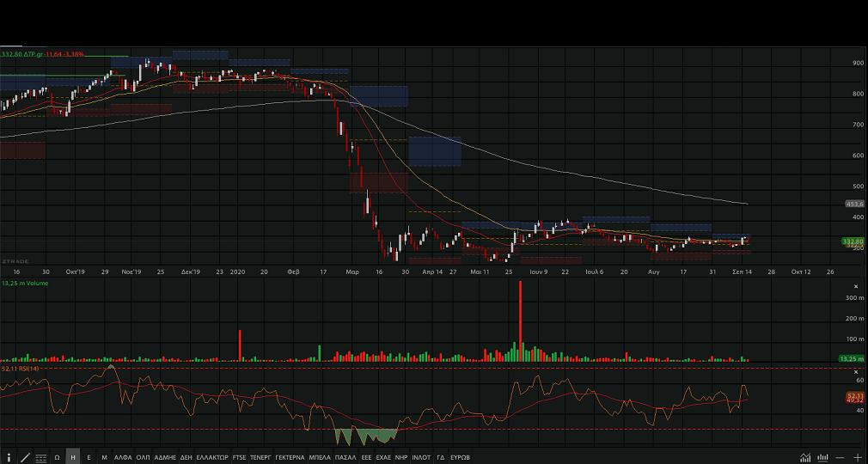The width and height of the screenshot is (868, 464).
Task: Switch to monthly M timeframe
Action: (104, 457)
